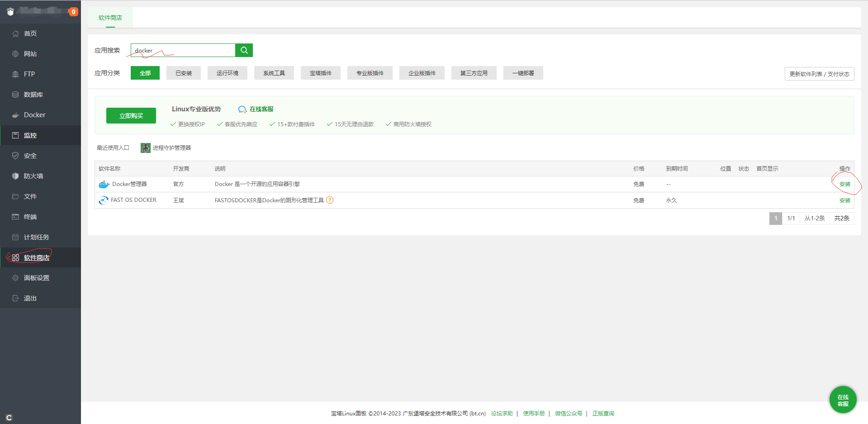Open the 论坛求助 footer link
The width and height of the screenshot is (868, 424).
pos(502,414)
